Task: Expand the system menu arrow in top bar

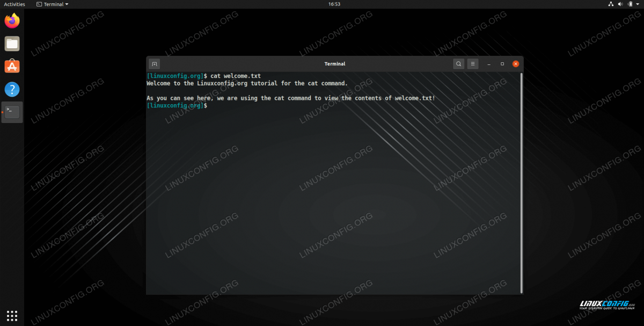Action: [x=637, y=4]
